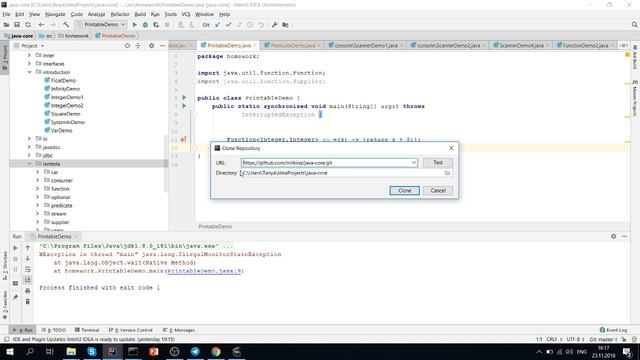Browse directory folder icon in Clone dialog

coord(447,173)
